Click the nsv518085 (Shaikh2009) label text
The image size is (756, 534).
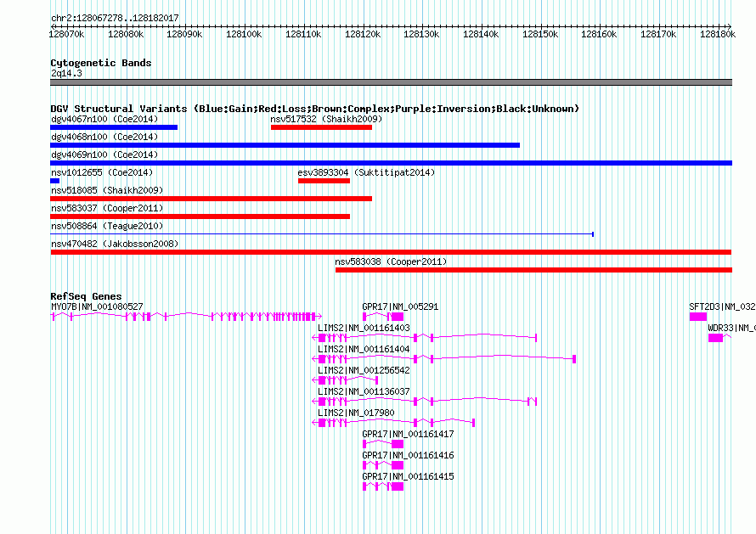click(107, 190)
